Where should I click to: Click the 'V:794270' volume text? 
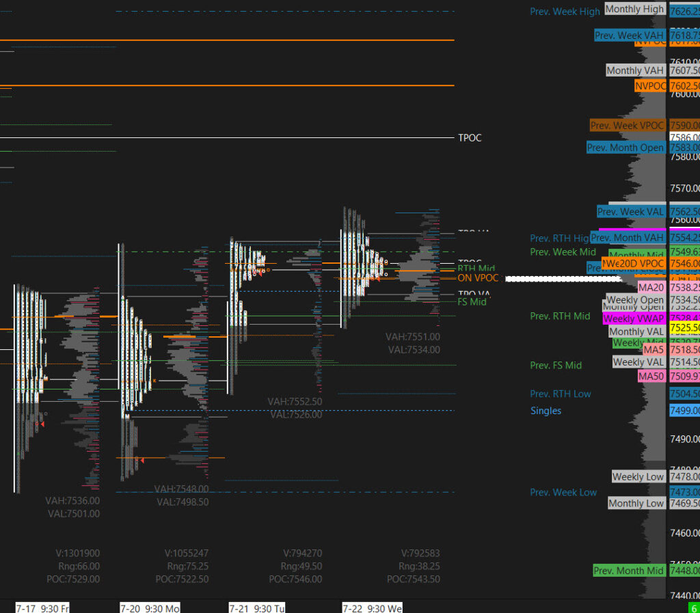pos(303,554)
